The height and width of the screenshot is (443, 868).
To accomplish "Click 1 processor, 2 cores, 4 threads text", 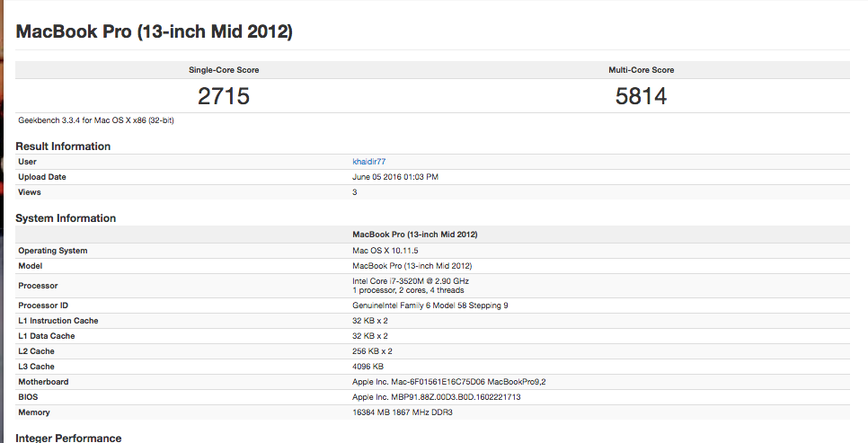I will click(x=408, y=290).
